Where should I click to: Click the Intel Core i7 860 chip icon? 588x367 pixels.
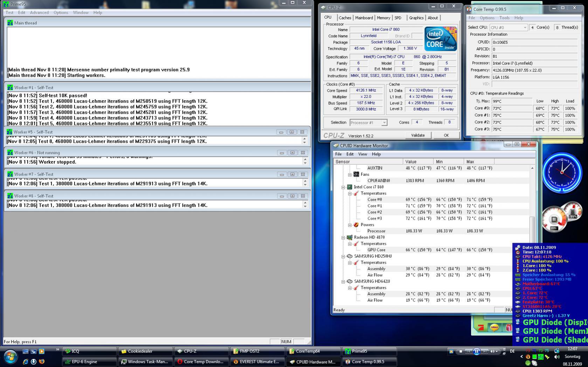tap(350, 187)
